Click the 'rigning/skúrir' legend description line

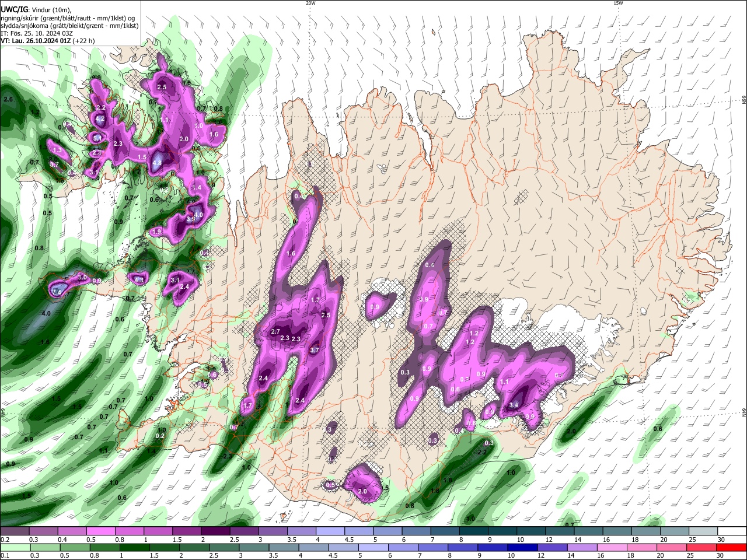tap(68, 17)
